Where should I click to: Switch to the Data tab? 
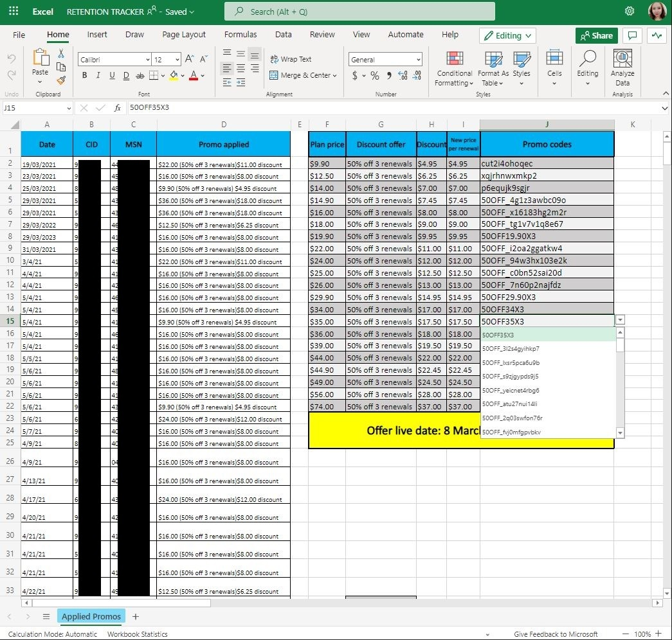284,35
